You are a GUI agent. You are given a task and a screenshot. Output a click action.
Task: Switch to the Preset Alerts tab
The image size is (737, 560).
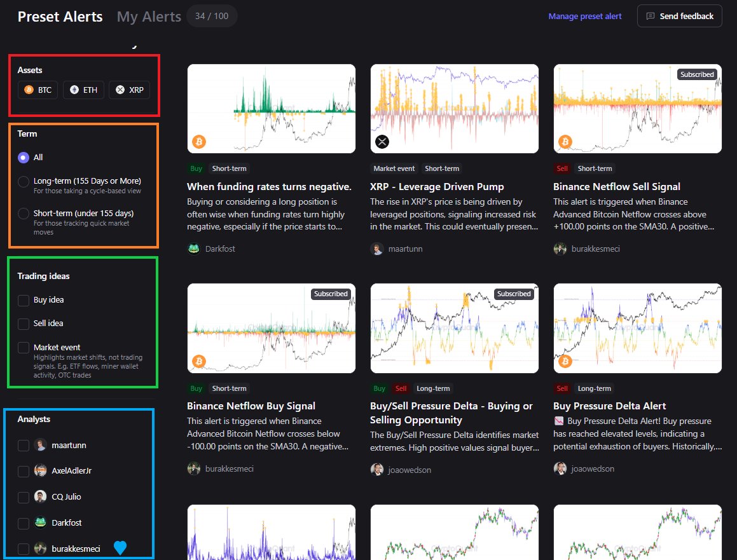(60, 17)
